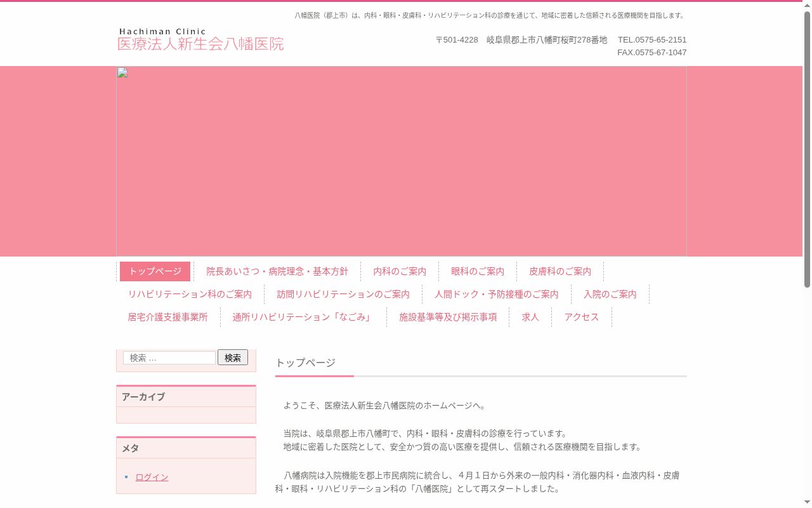The image size is (812, 508).
Task: Open リハビリテーション科のご案内
Action: pyautogui.click(x=190, y=294)
